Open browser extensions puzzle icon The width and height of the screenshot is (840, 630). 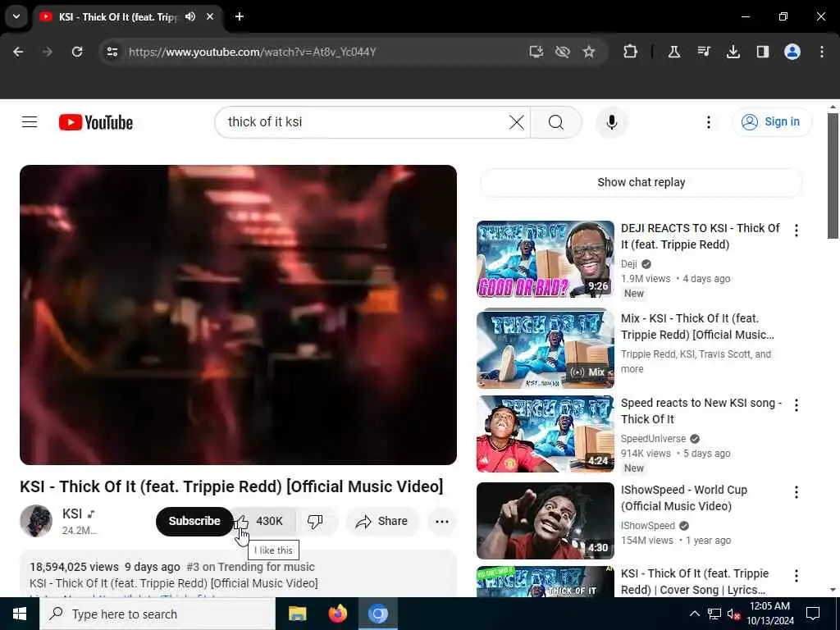click(x=631, y=52)
